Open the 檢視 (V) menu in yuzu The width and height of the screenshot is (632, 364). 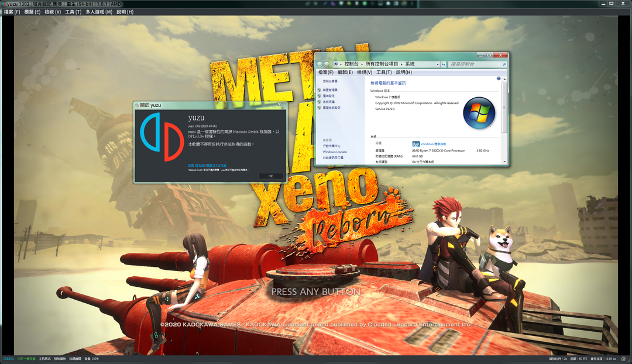[x=53, y=12]
